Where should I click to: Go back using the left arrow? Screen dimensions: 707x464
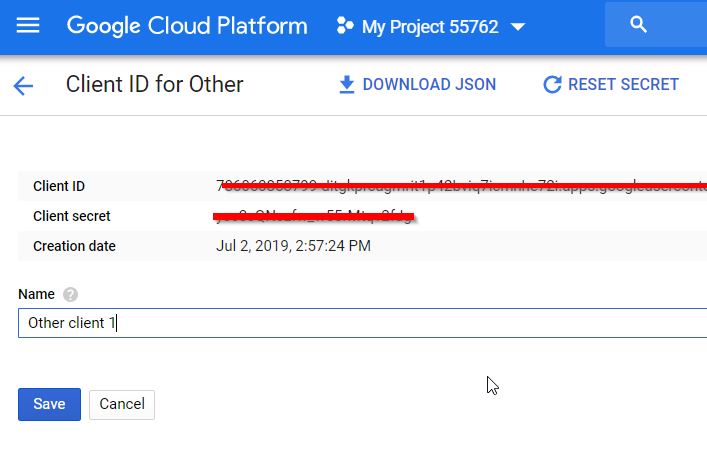[x=23, y=85]
